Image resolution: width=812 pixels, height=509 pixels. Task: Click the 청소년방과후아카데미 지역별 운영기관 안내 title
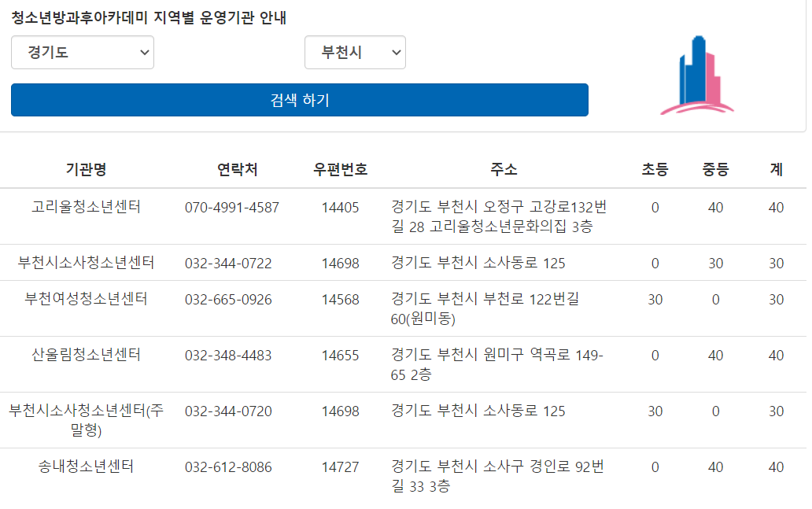click(x=149, y=17)
